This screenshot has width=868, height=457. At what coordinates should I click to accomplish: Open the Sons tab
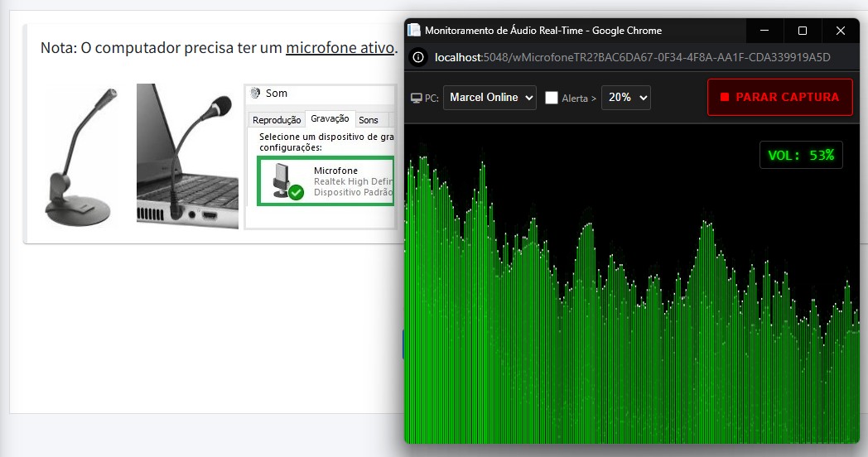(x=369, y=120)
